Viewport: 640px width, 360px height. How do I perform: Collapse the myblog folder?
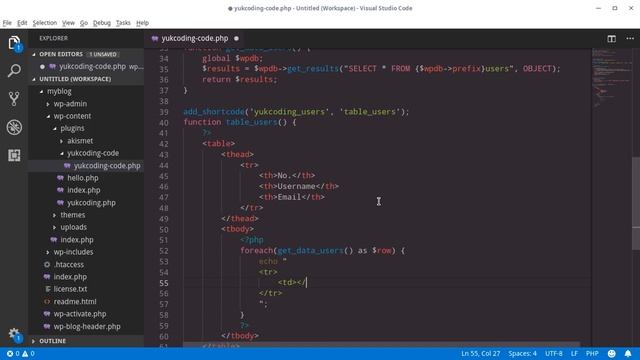pyautogui.click(x=41, y=91)
